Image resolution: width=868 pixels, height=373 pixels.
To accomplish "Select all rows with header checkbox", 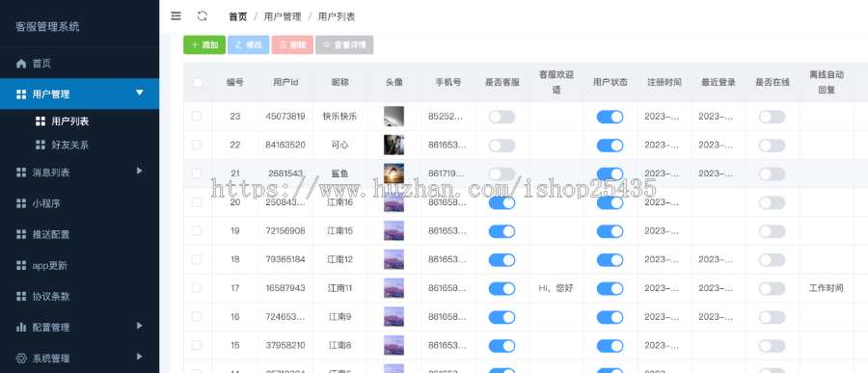I will 198,83.
